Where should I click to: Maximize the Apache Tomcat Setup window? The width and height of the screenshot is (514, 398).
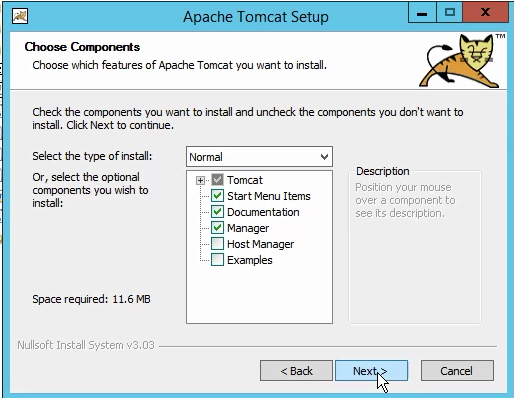click(450, 13)
